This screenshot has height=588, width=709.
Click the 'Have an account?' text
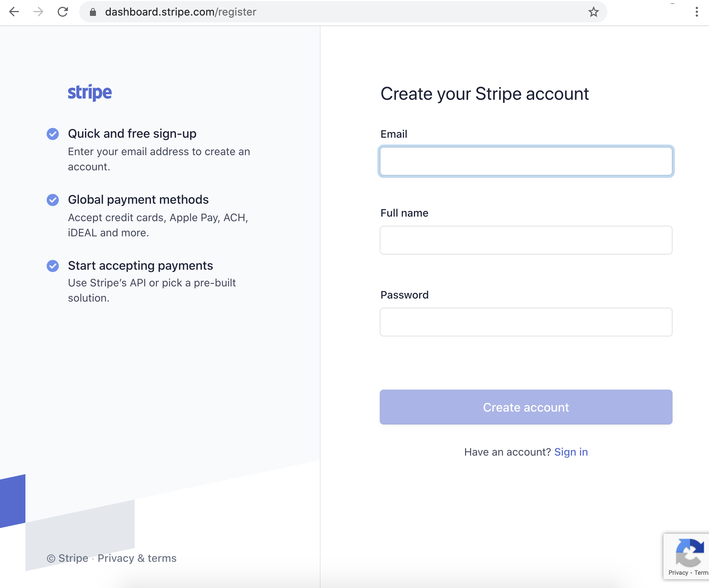(508, 452)
